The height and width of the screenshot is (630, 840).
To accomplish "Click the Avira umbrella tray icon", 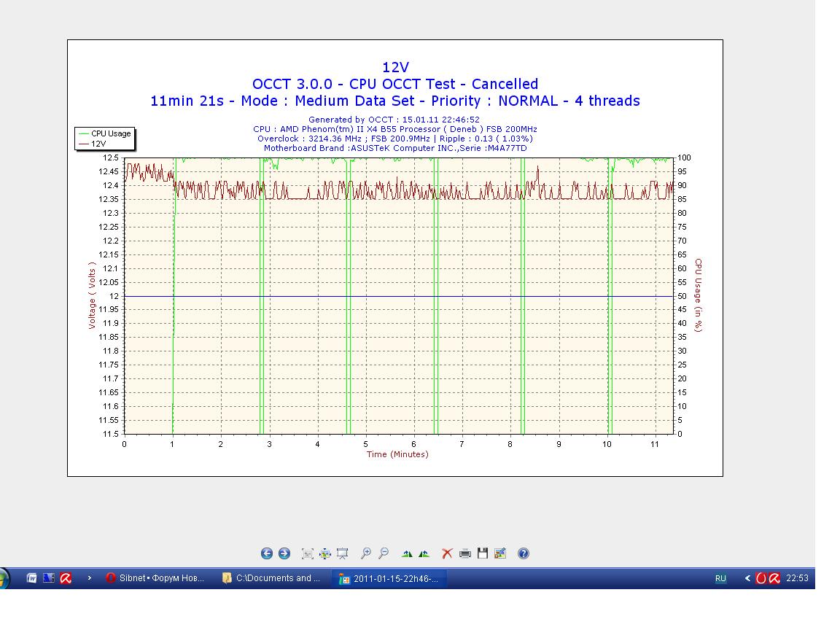I will coord(774,578).
